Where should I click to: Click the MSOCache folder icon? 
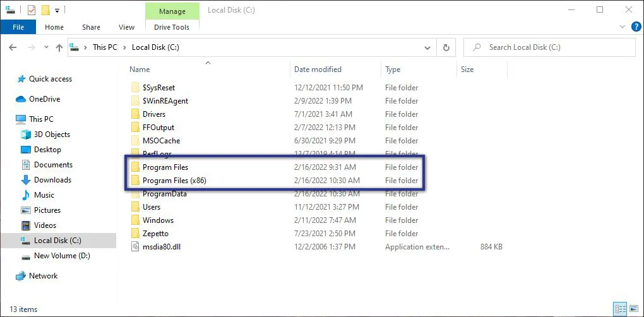(x=136, y=140)
